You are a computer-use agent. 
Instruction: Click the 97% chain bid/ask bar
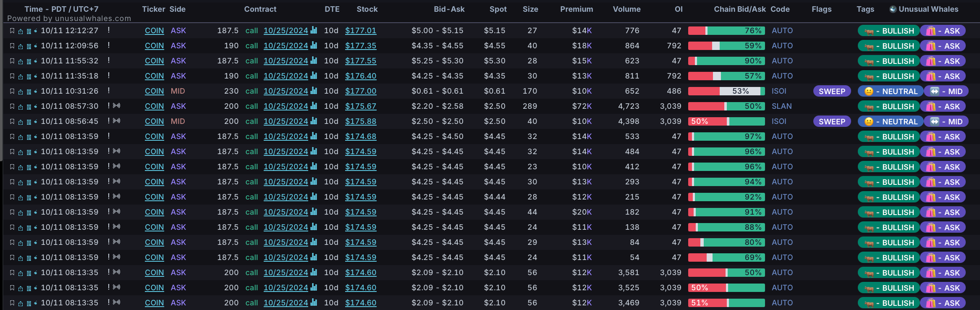coord(726,137)
